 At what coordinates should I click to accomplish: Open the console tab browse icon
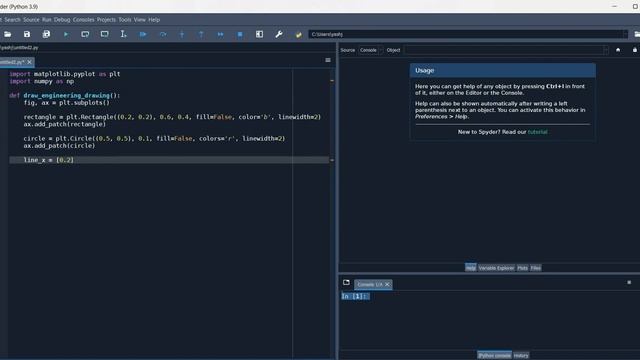pos(346,282)
